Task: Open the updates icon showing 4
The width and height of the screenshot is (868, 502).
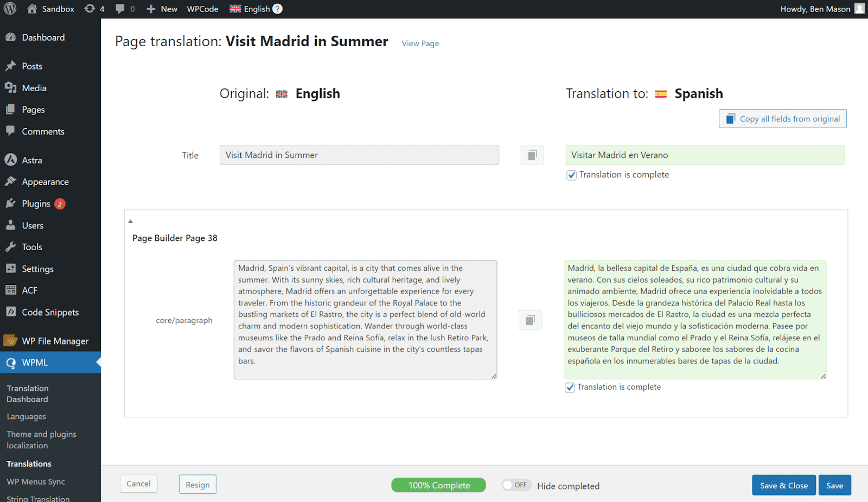Action: click(94, 9)
